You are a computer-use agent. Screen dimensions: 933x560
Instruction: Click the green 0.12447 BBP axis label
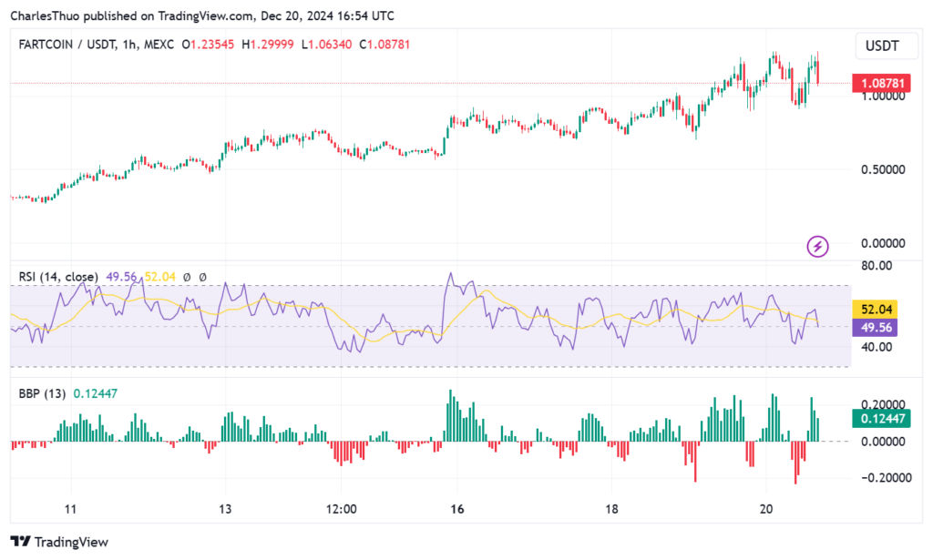(882, 419)
